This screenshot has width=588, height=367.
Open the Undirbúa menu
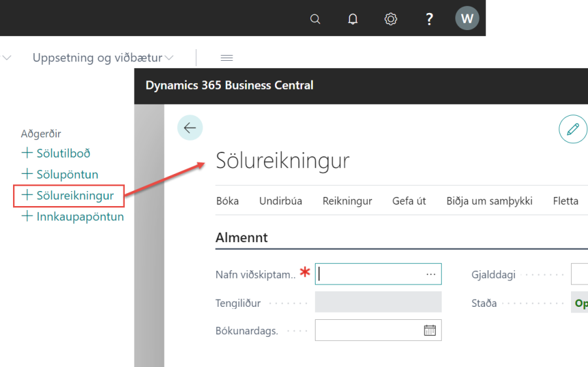coord(280,201)
